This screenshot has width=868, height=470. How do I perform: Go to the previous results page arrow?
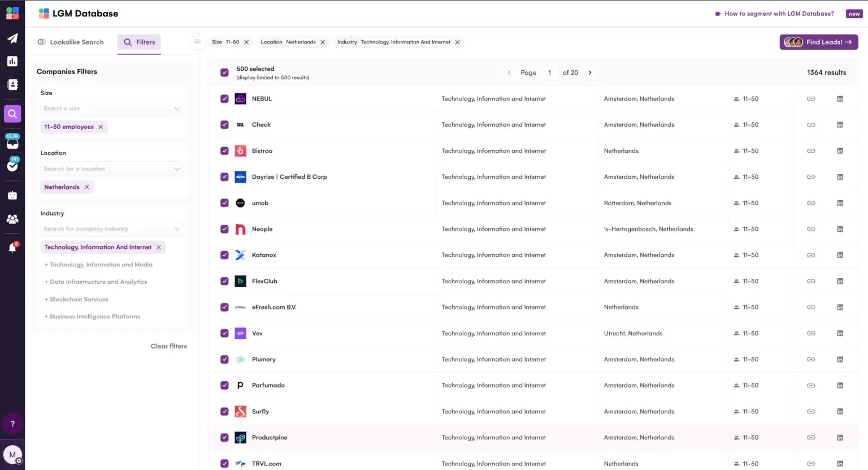509,72
